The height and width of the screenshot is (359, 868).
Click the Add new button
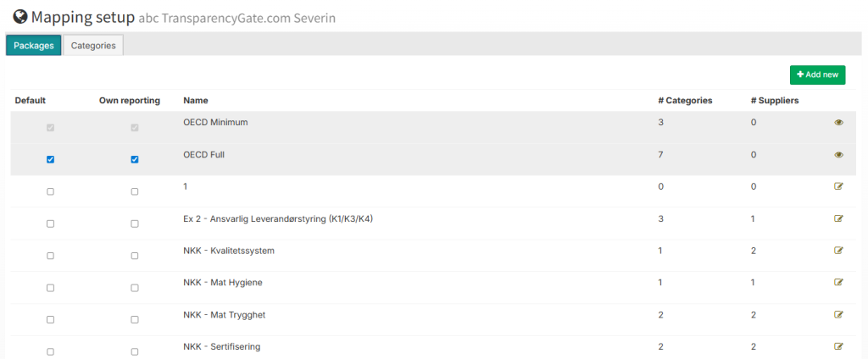(x=817, y=75)
